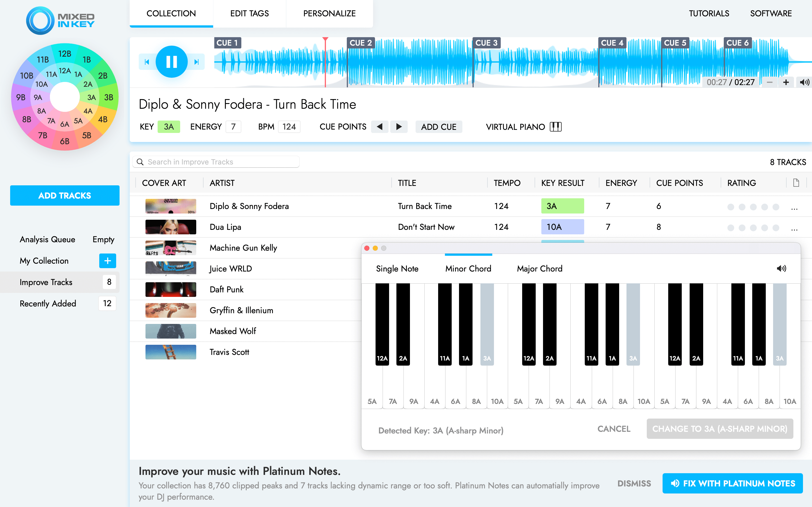
Task: Click the CUE 1 timeline marker
Action: coord(227,41)
